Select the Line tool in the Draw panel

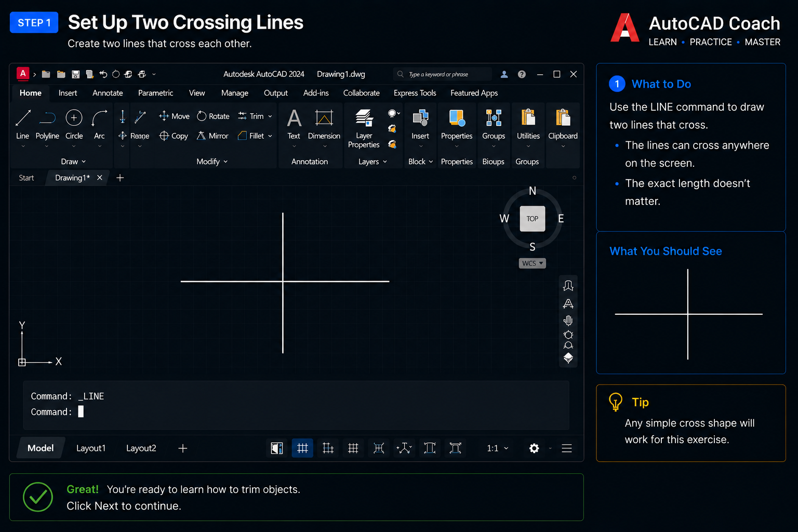click(23, 124)
